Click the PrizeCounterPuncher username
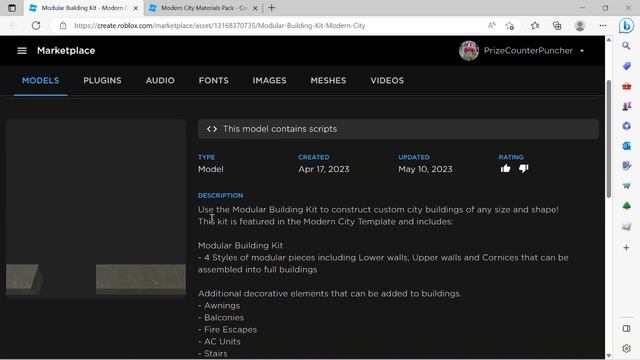The image size is (640, 360). pos(528,51)
